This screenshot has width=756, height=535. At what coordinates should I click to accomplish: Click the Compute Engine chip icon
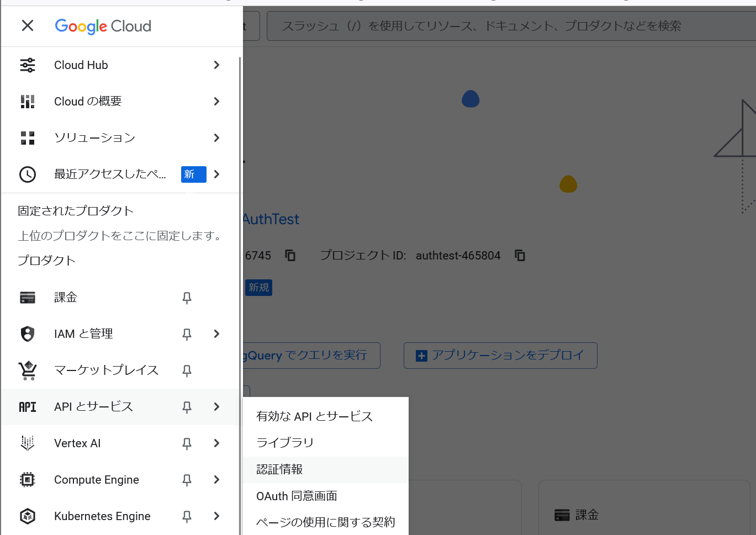click(x=28, y=480)
